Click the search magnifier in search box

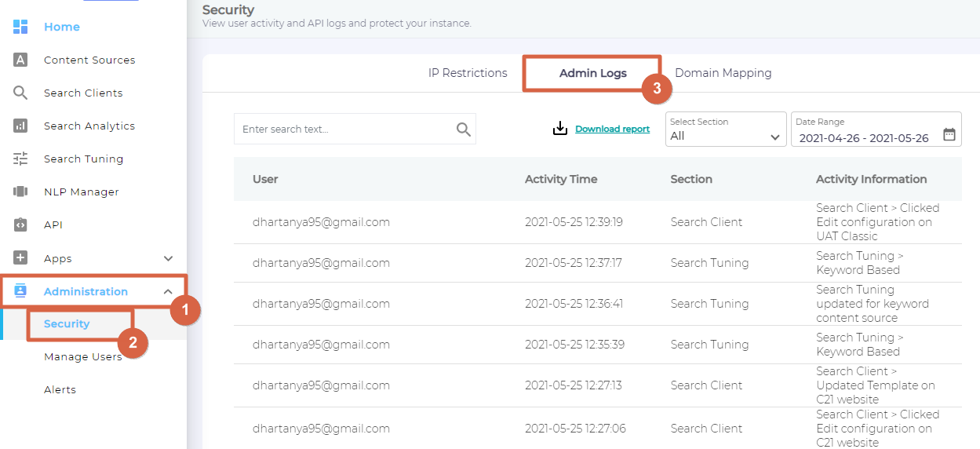464,130
